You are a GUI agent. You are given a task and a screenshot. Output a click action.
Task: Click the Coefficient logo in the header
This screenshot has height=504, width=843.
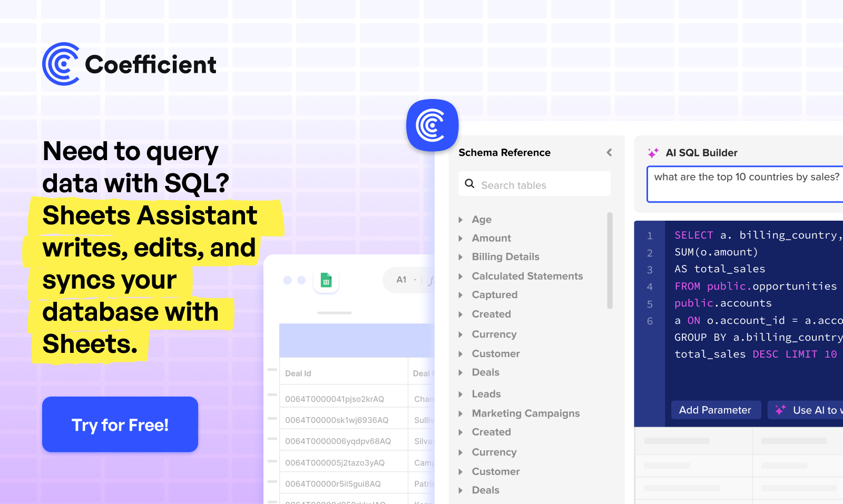tap(129, 64)
